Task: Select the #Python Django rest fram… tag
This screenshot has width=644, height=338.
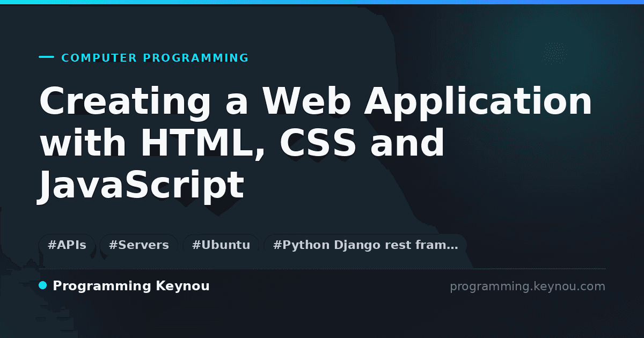Action: coord(365,245)
